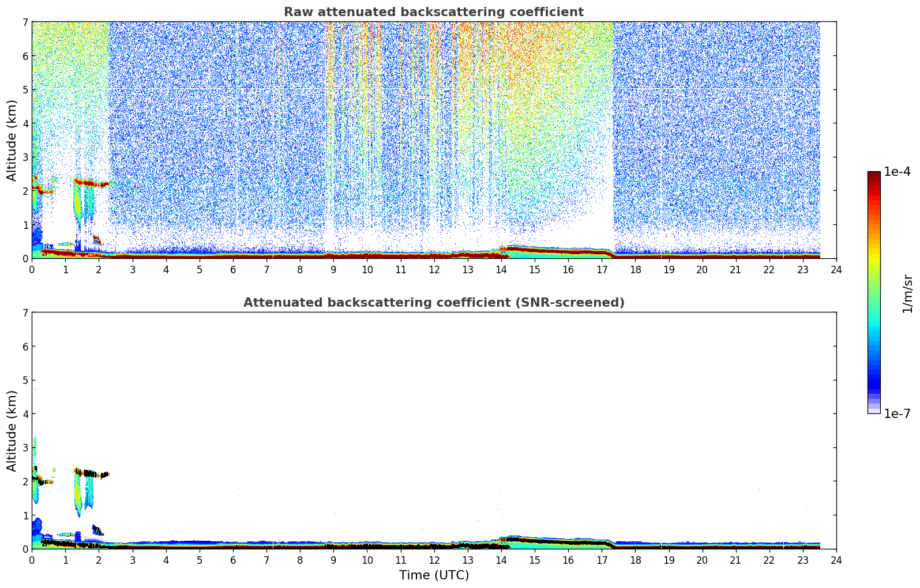This screenshot has height=588, width=920.
Task: Click the top plot's "Altitude (km)" label
Action: pos(12,140)
